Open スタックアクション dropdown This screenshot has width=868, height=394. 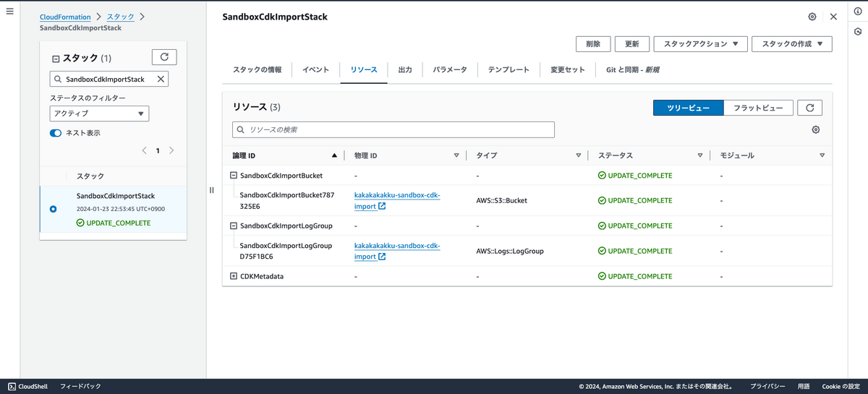pyautogui.click(x=700, y=44)
